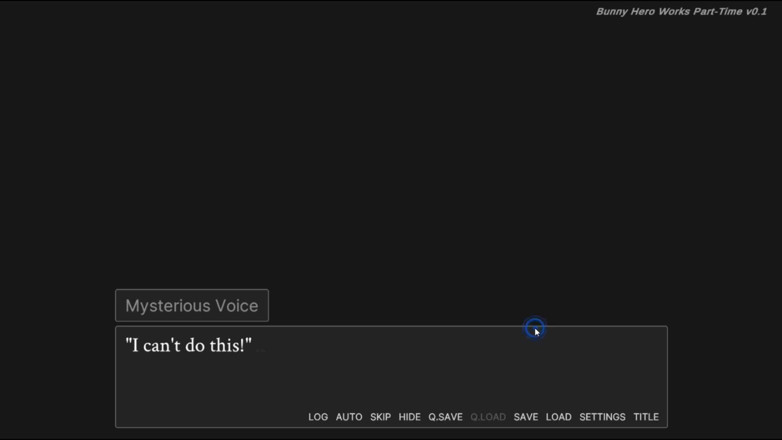Open the LOAD menu
The height and width of the screenshot is (440, 782).
click(559, 417)
